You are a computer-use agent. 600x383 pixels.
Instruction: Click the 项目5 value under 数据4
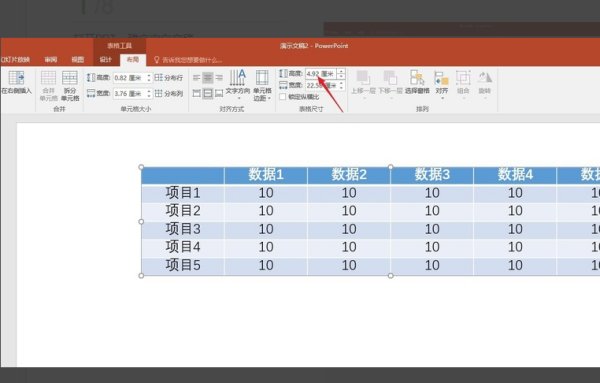(515, 266)
